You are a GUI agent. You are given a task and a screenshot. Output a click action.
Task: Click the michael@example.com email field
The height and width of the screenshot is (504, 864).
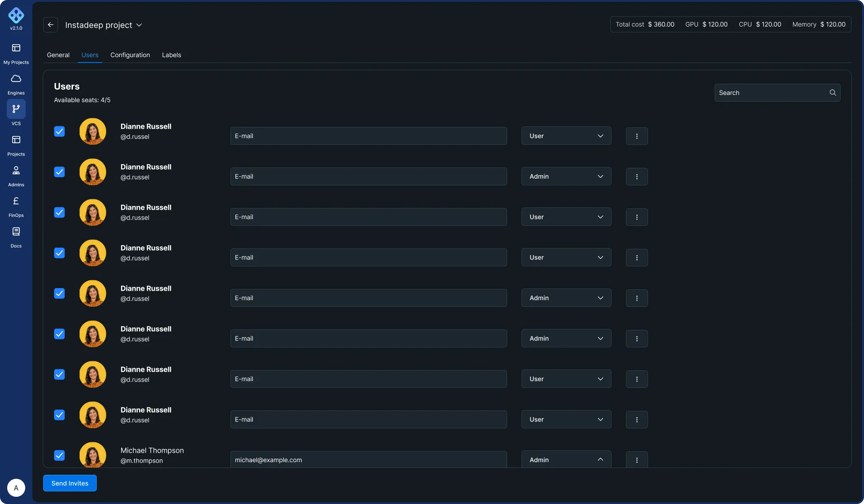click(368, 459)
